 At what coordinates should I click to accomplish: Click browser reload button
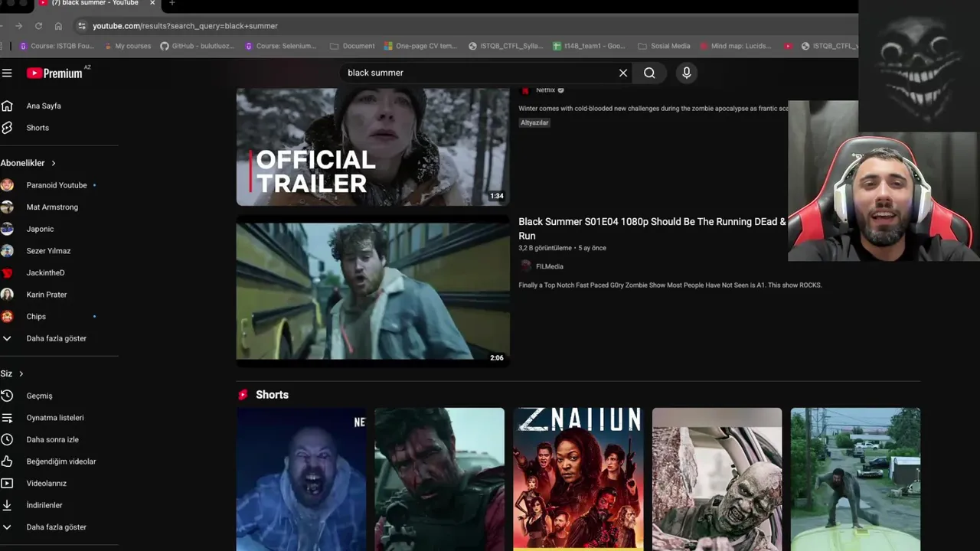pos(38,26)
